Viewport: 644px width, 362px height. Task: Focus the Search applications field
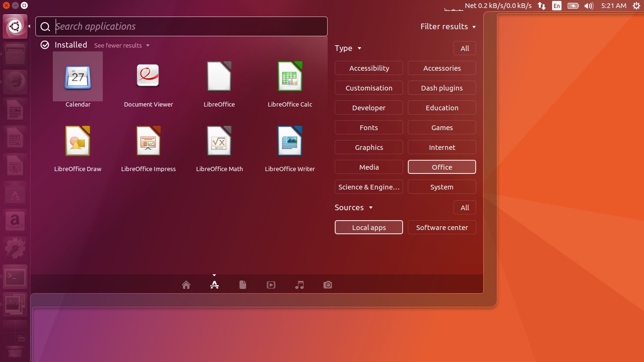click(182, 26)
